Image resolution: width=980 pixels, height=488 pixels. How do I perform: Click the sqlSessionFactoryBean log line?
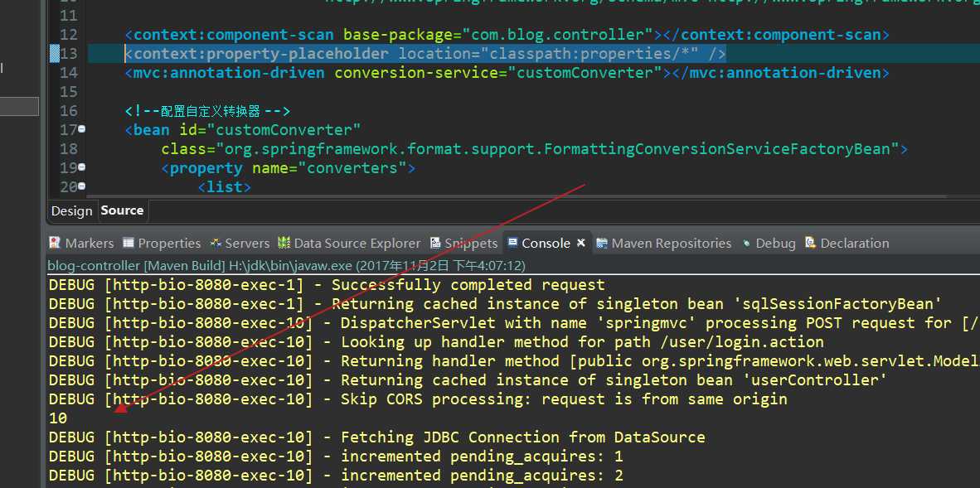[496, 304]
